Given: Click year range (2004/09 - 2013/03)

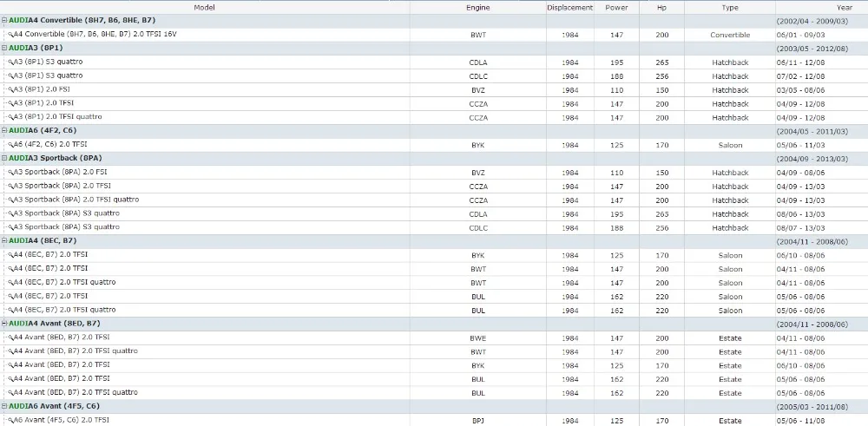Looking at the screenshot, I should (x=812, y=159).
